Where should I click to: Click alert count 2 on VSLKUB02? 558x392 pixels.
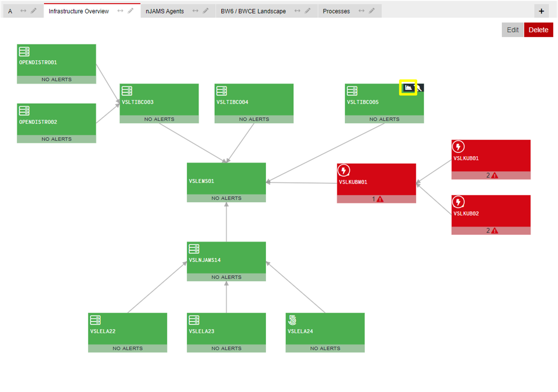488,230
